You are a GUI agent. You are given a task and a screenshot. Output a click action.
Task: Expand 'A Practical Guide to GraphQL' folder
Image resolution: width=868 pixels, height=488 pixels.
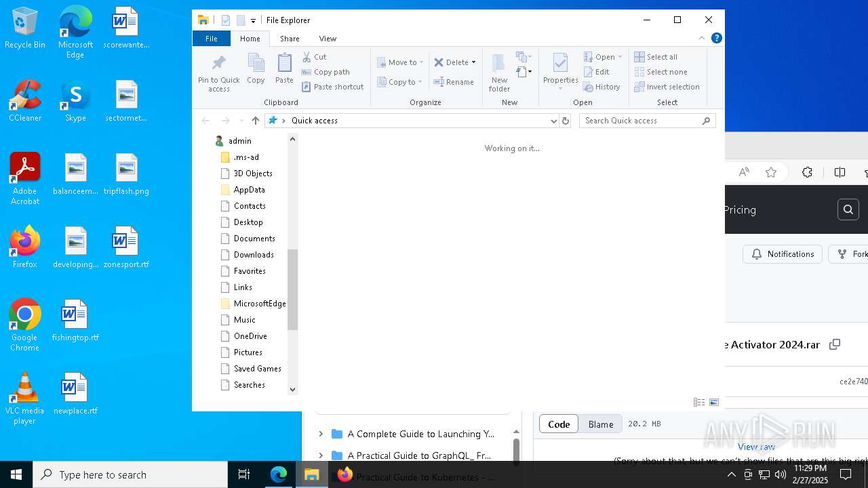[x=321, y=455]
